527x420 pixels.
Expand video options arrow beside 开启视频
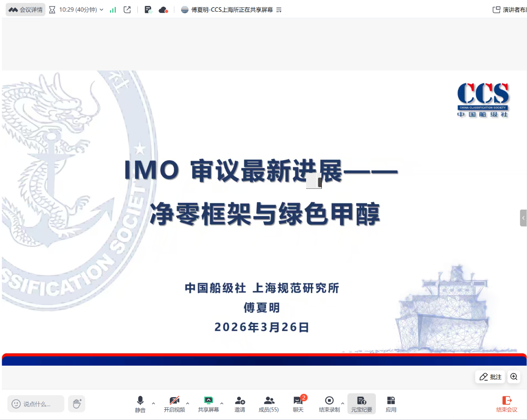[188, 403]
